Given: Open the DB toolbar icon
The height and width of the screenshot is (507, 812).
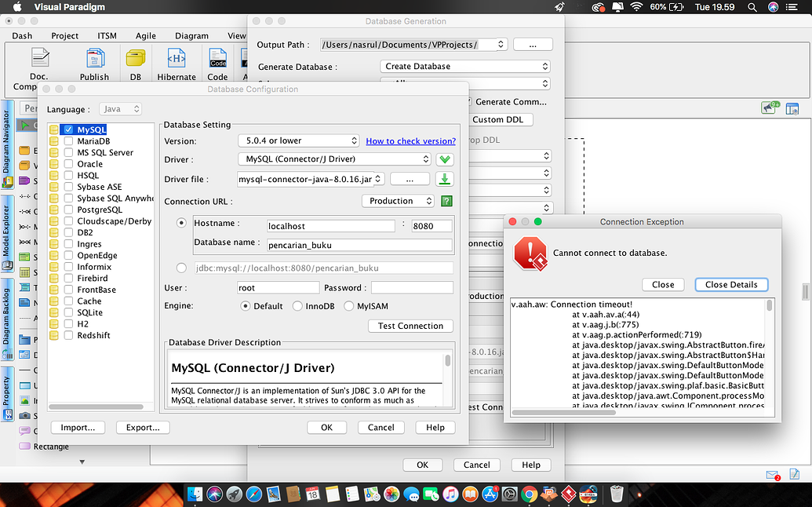Looking at the screenshot, I should (136, 59).
